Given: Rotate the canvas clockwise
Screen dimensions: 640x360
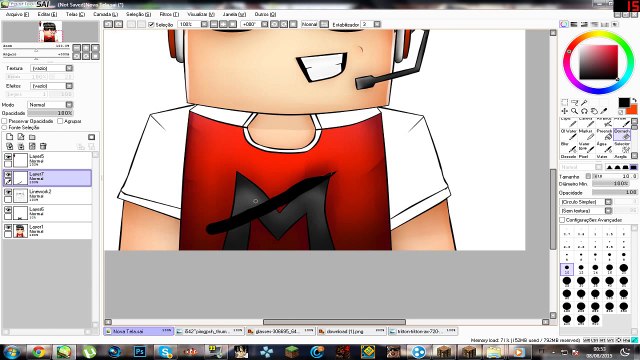Looking at the screenshot, I should [284, 24].
